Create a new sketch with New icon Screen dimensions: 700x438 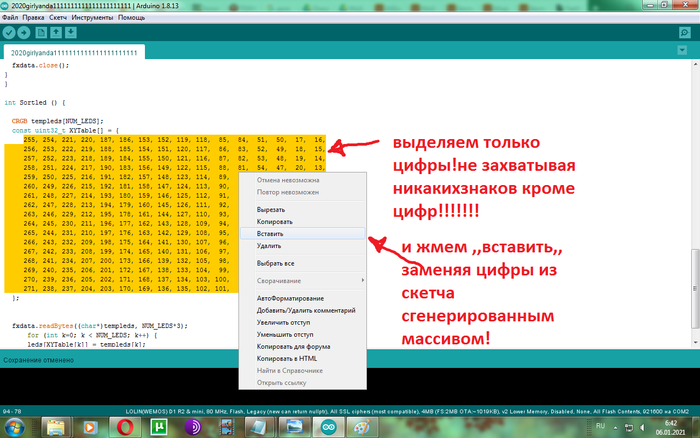point(41,33)
